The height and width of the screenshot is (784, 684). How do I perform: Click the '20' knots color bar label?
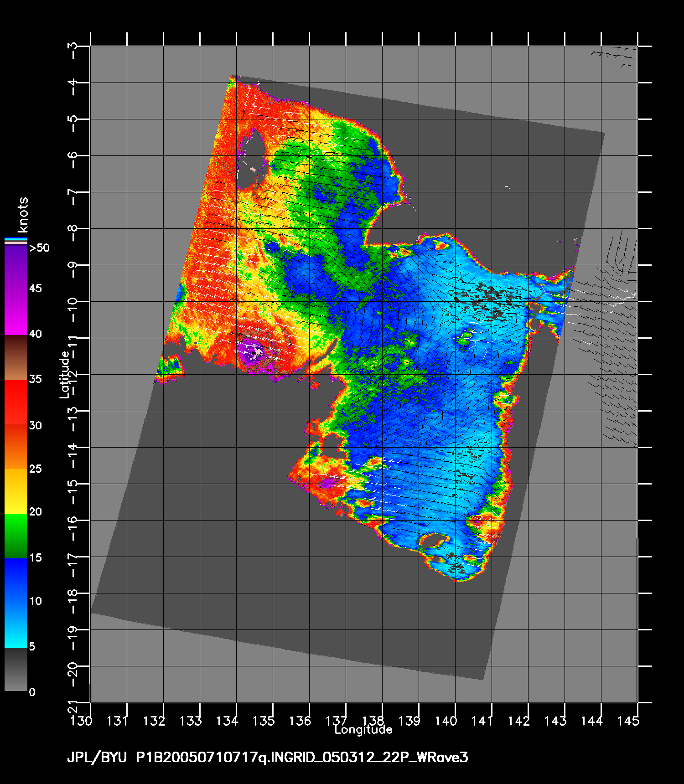(x=36, y=512)
